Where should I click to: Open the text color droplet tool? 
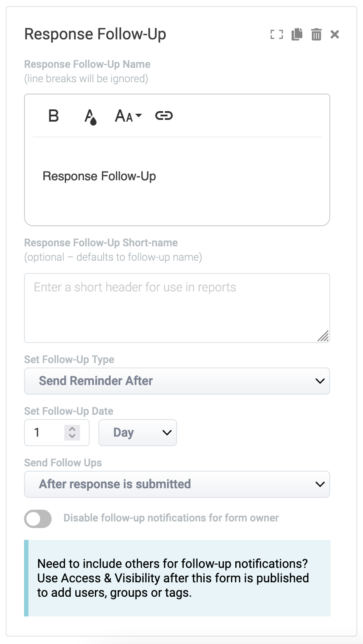pyautogui.click(x=90, y=117)
